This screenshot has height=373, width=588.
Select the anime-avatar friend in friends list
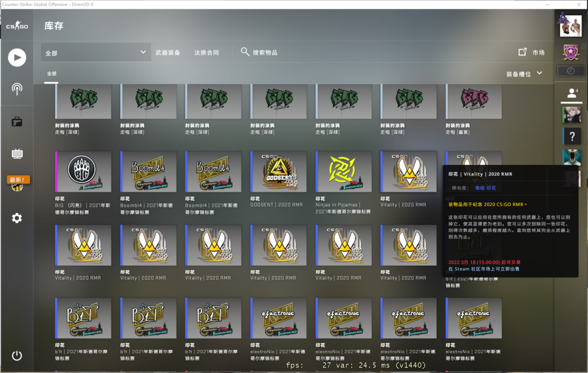(x=572, y=115)
